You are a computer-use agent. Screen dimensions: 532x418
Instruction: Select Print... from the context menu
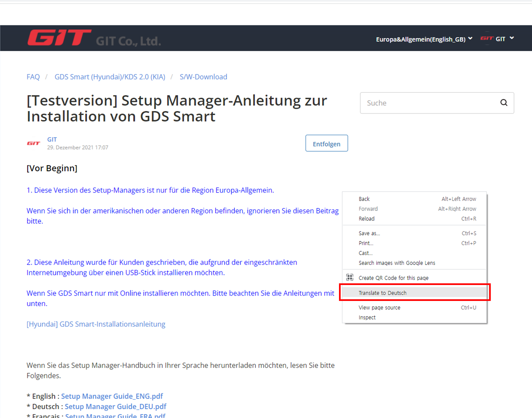[415, 243]
